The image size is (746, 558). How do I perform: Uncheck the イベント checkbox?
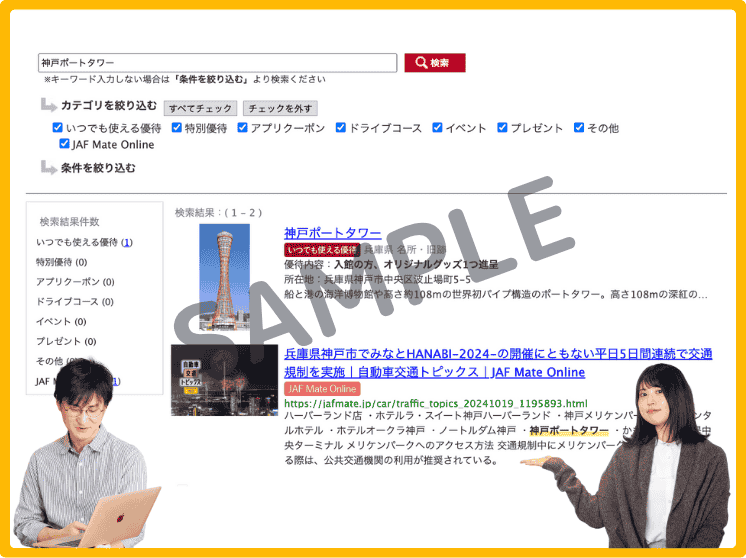coord(437,127)
